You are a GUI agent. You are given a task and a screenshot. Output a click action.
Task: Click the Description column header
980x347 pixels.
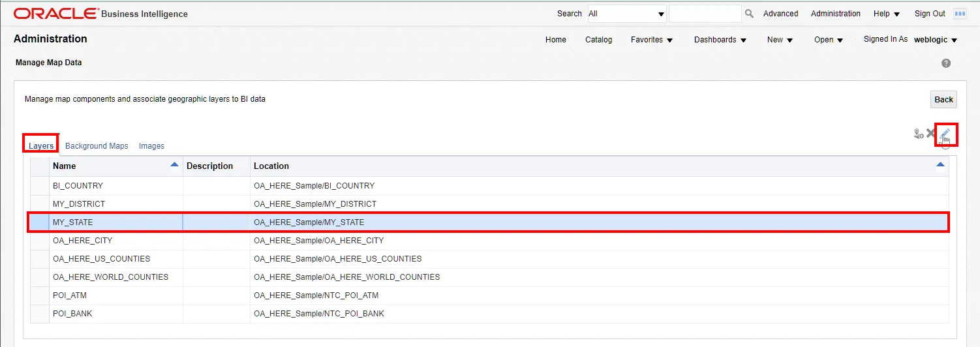point(217,166)
